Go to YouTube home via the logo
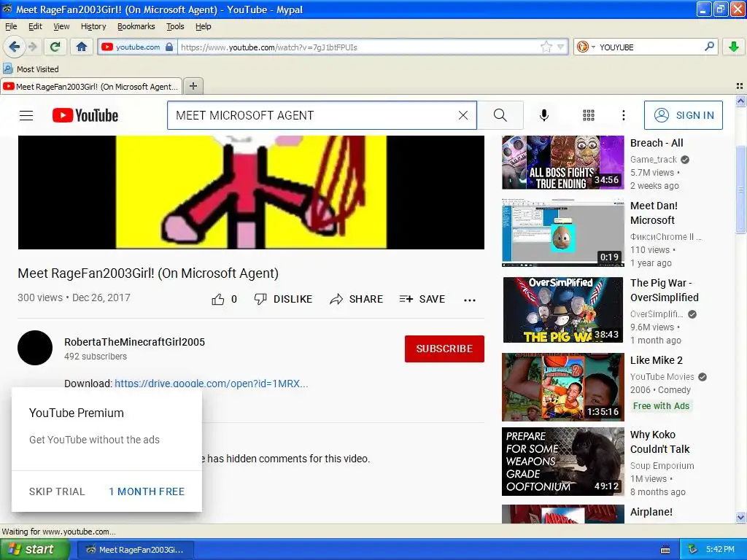Viewport: 747px width, 560px height. pos(85,115)
